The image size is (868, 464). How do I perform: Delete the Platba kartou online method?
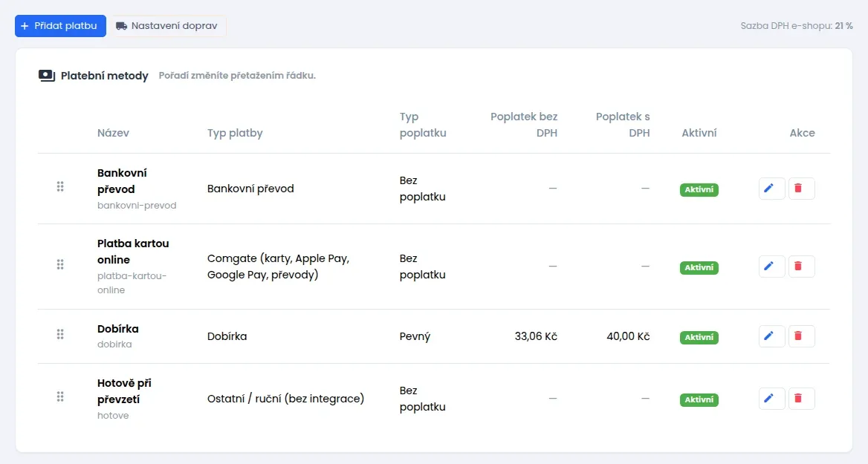coord(801,267)
